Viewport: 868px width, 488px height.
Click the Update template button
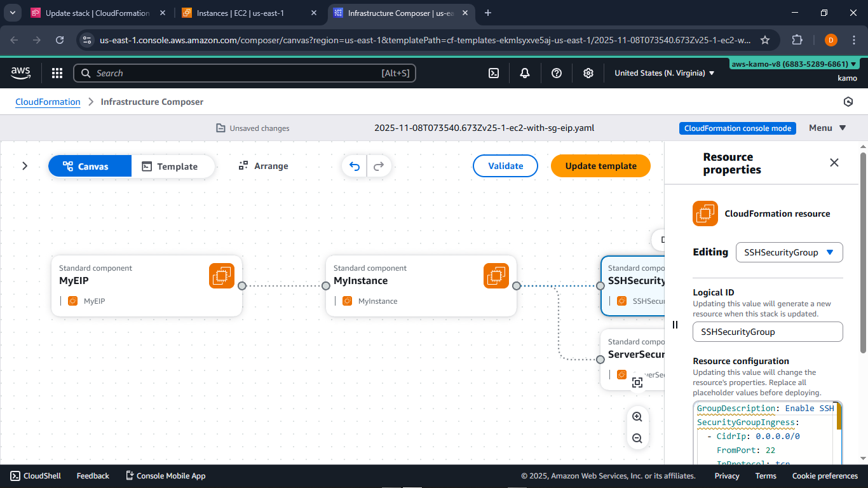(x=600, y=166)
